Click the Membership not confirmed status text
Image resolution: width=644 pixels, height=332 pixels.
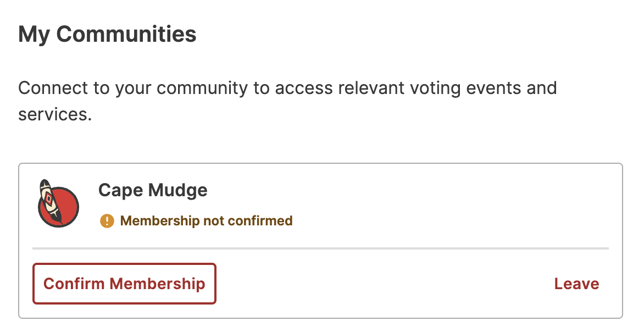click(206, 221)
